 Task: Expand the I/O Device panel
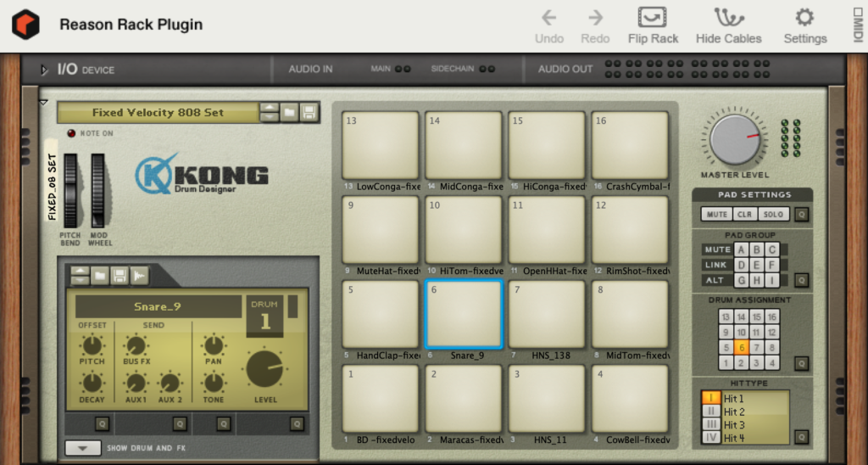click(44, 70)
